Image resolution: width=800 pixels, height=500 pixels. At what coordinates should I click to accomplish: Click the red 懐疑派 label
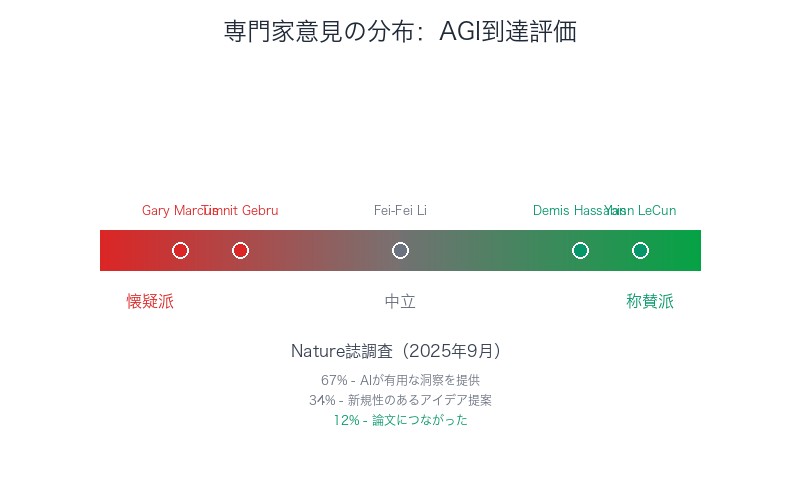(x=150, y=301)
